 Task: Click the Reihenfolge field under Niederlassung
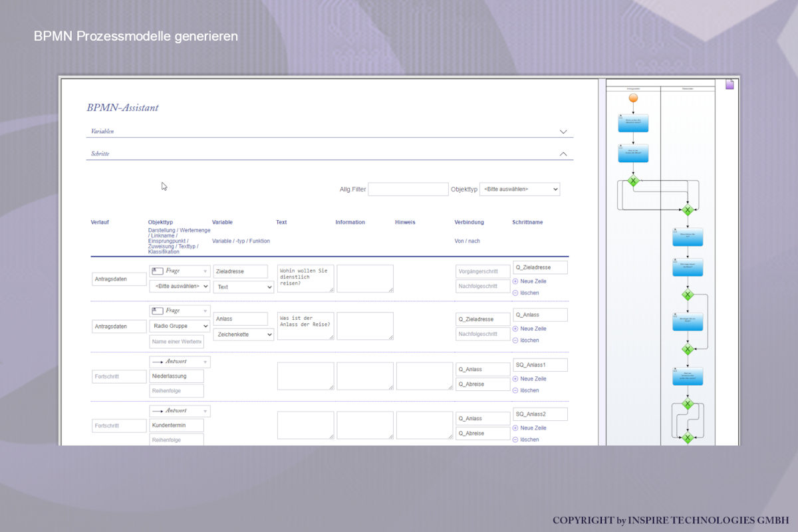point(176,391)
